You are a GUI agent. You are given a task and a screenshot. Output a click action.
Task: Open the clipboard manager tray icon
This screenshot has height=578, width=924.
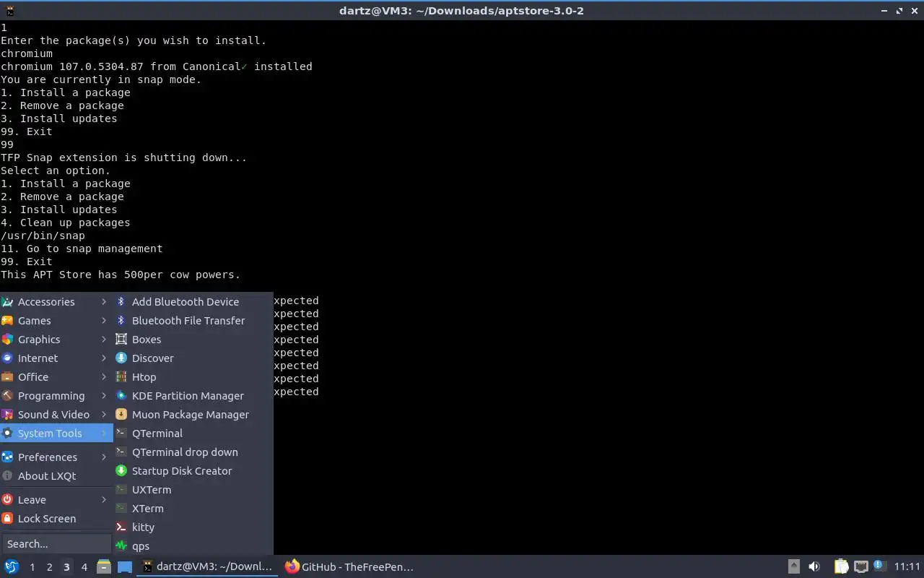[841, 566]
